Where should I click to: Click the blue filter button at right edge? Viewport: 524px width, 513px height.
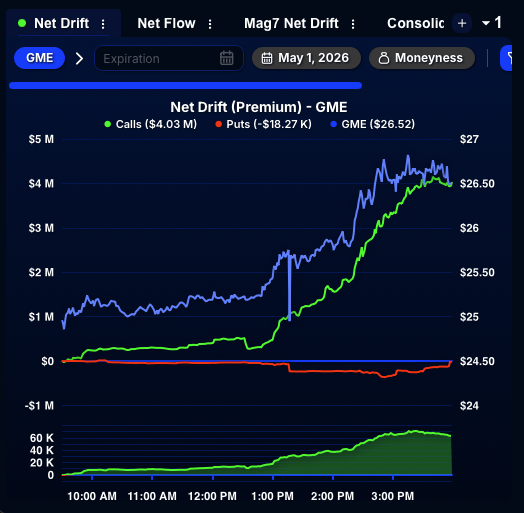(x=506, y=58)
